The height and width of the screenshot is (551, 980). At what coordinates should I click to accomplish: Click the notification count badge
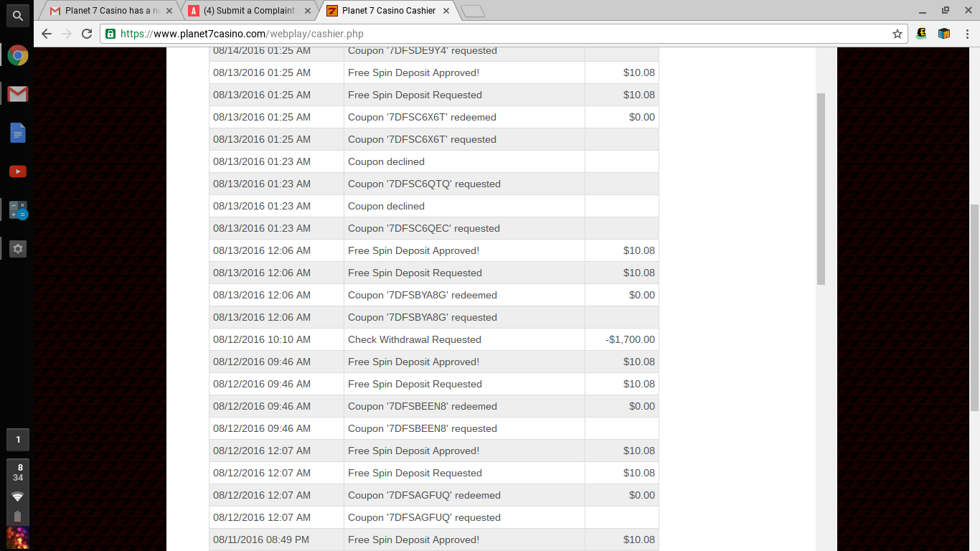pyautogui.click(x=18, y=440)
